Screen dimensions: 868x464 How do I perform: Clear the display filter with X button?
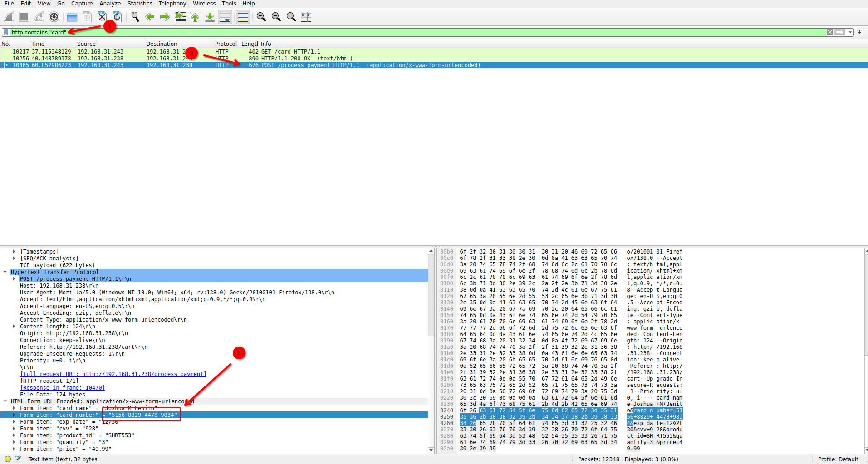click(x=830, y=32)
